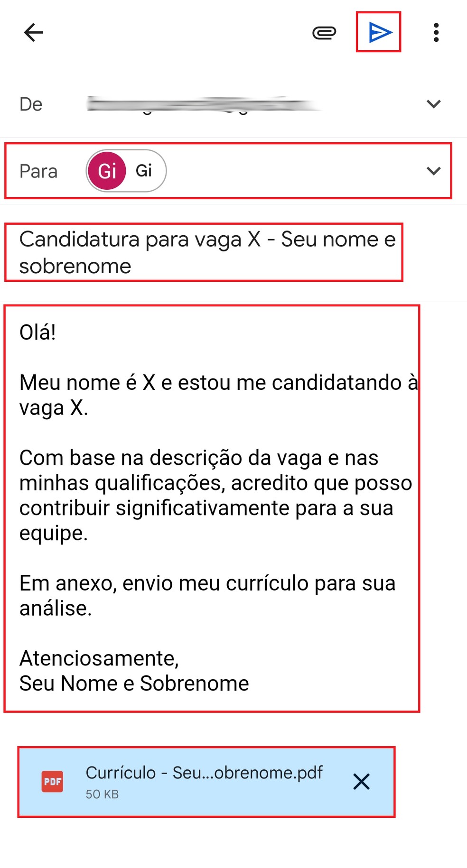Open the attachment paperclip icon

click(324, 32)
